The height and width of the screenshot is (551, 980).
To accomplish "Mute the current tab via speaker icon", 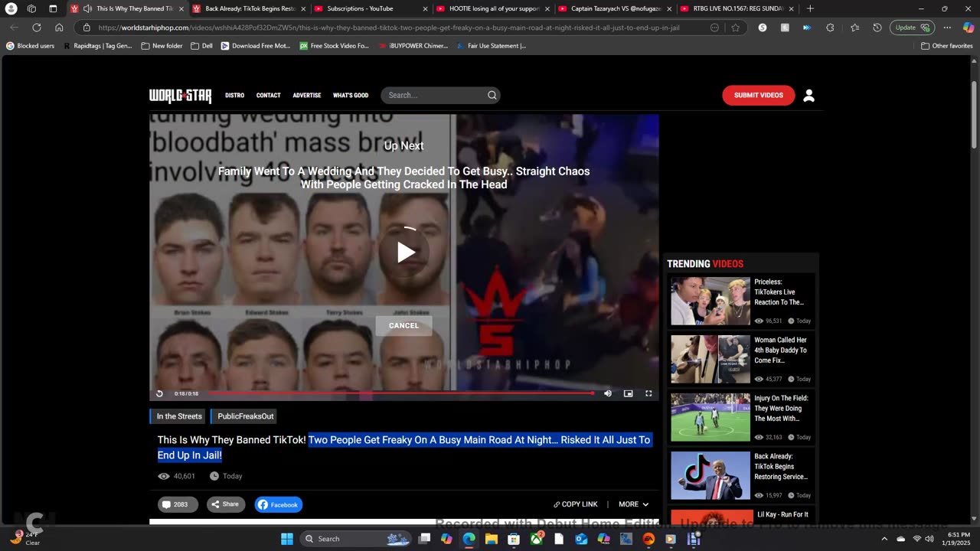I will (x=87, y=8).
